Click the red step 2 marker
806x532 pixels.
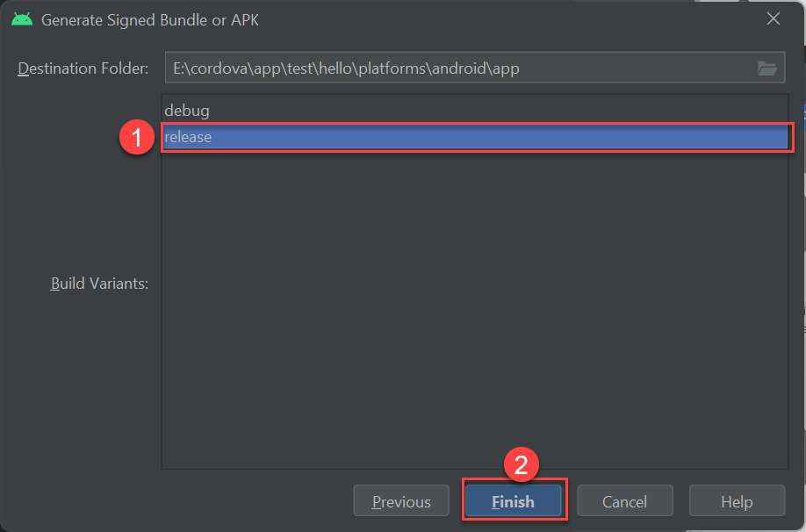tap(522, 464)
